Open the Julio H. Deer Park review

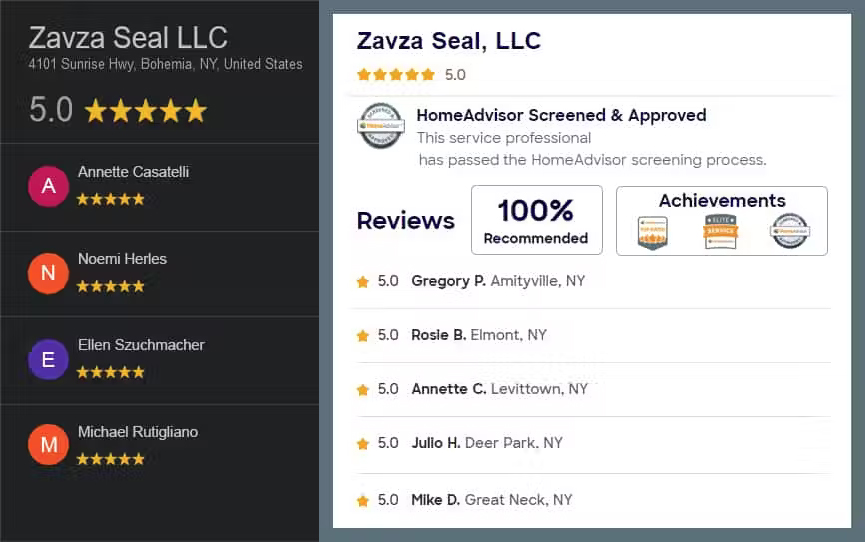tap(593, 443)
